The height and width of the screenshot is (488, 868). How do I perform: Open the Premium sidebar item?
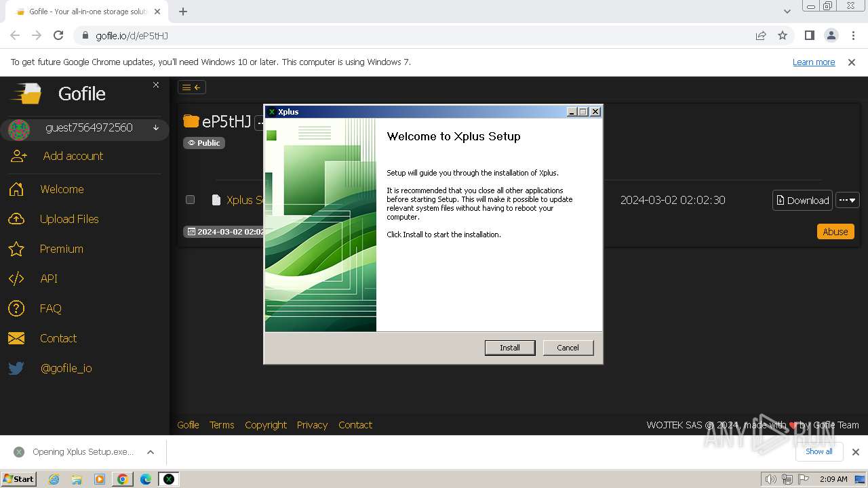pos(62,249)
